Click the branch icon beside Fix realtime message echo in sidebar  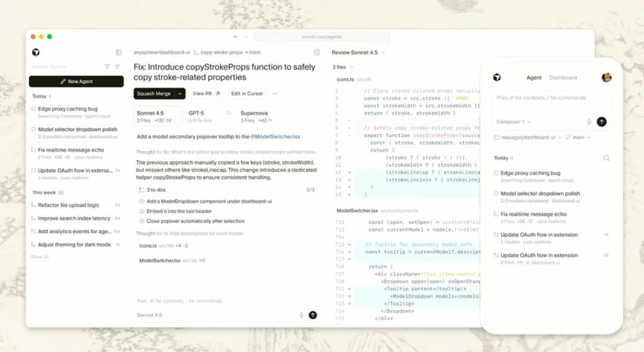(x=33, y=149)
